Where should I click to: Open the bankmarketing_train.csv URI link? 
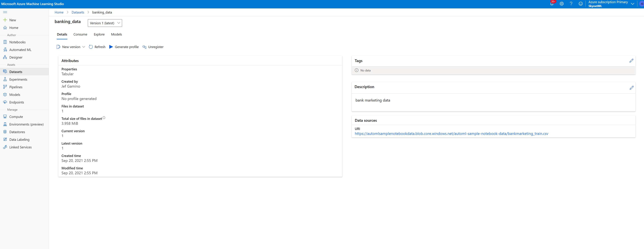tap(451, 133)
